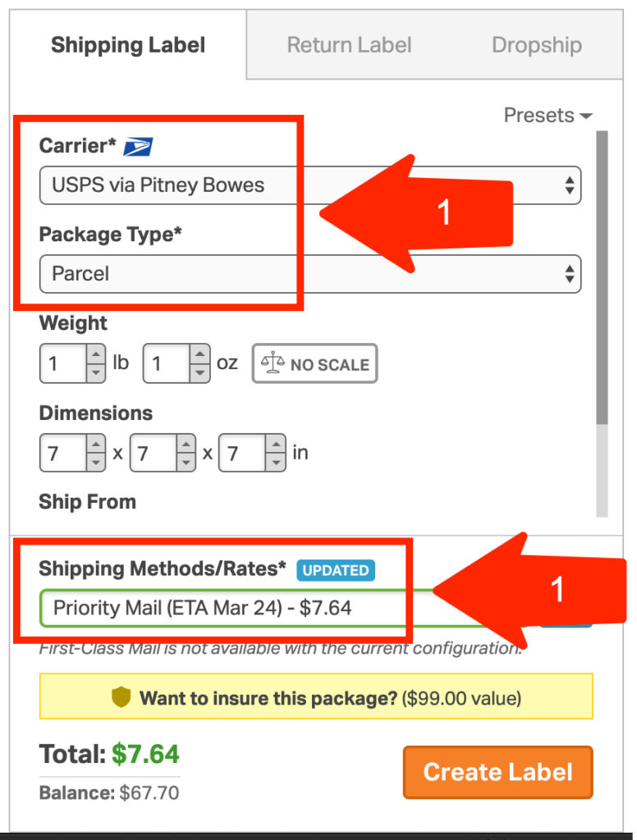
Task: Open the Carrier dropdown USPS via Pitney Bowes
Action: (x=310, y=185)
